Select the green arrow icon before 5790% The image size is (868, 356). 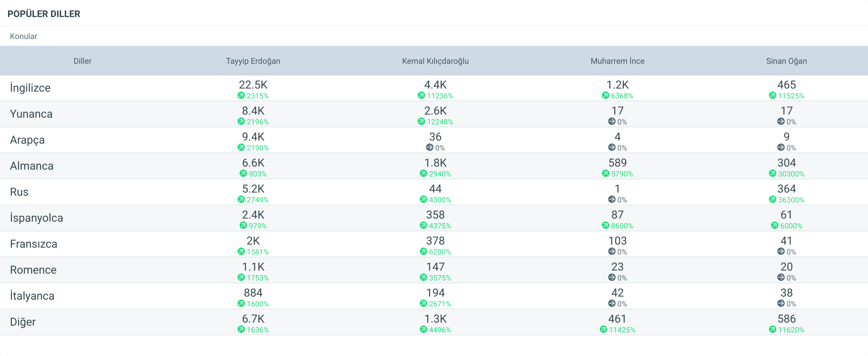point(605,173)
